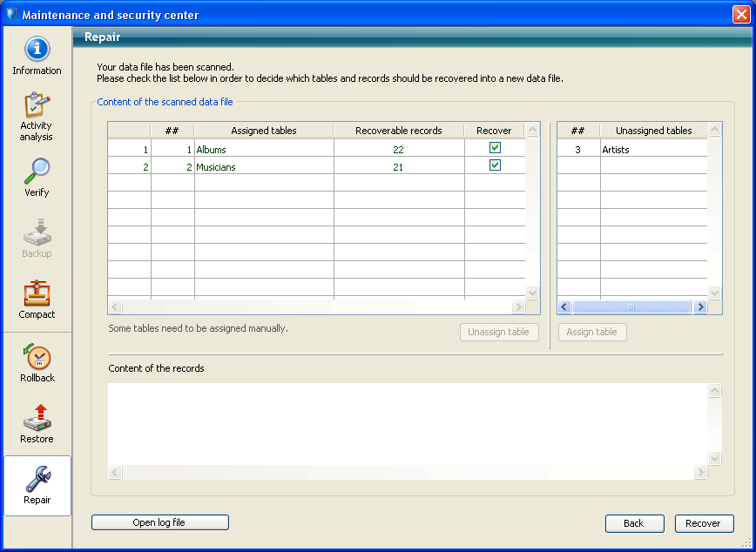Click the Open log file button
This screenshot has width=756, height=552.
pyautogui.click(x=159, y=522)
